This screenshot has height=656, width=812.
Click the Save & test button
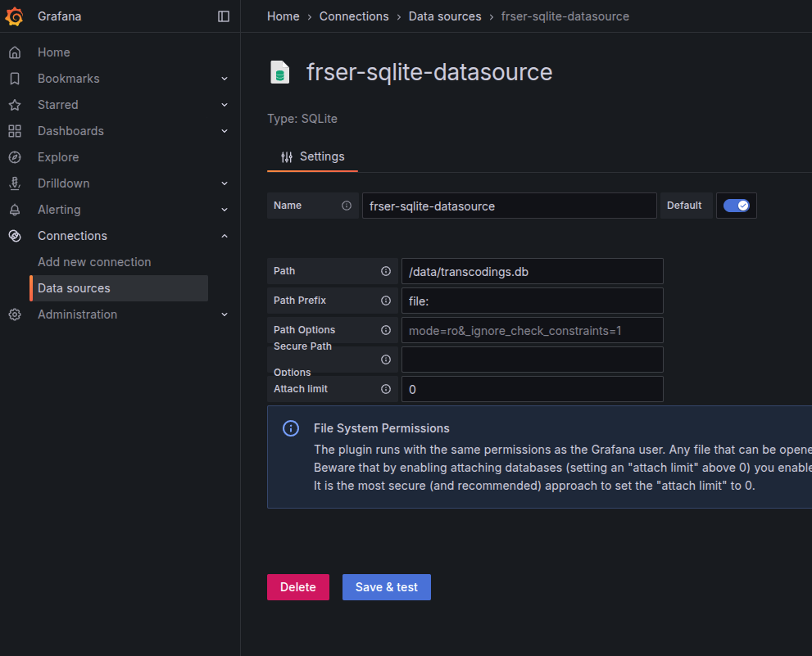386,587
